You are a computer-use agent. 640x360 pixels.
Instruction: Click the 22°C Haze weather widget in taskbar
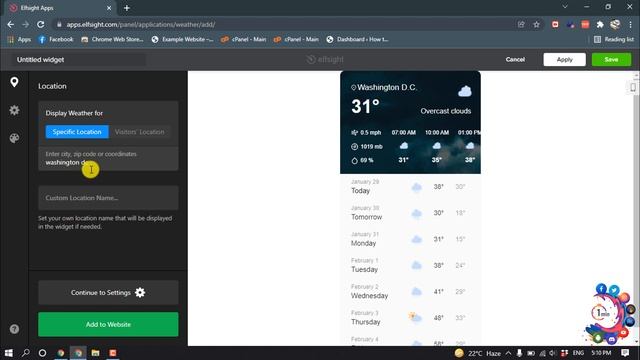point(478,353)
